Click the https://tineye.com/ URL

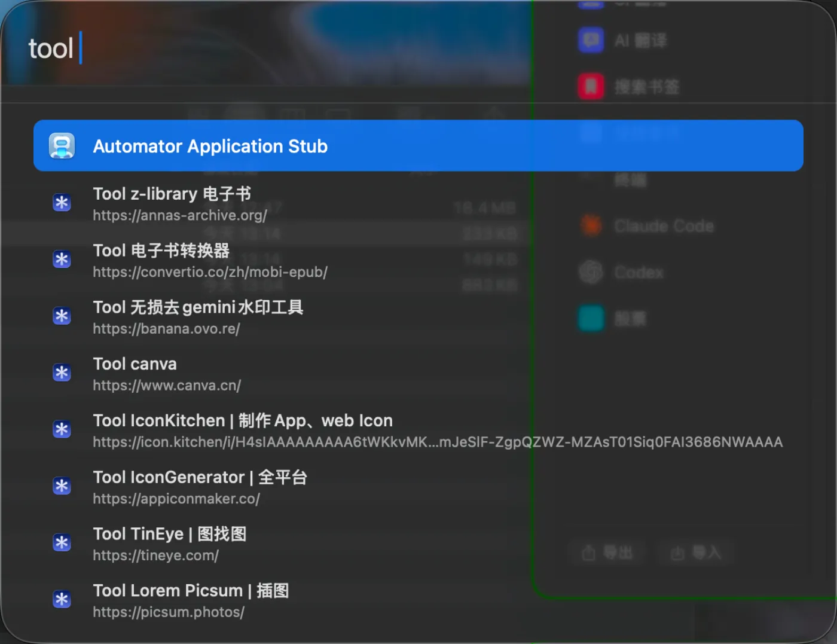pyautogui.click(x=155, y=556)
